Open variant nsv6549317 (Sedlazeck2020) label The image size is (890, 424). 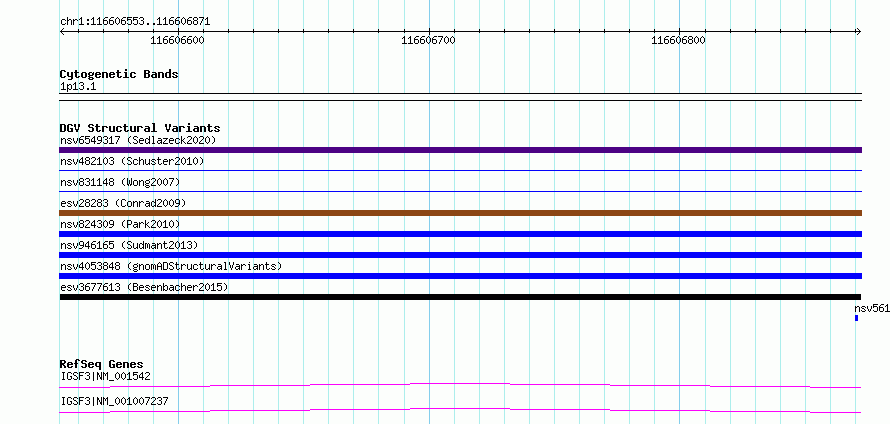click(138, 140)
